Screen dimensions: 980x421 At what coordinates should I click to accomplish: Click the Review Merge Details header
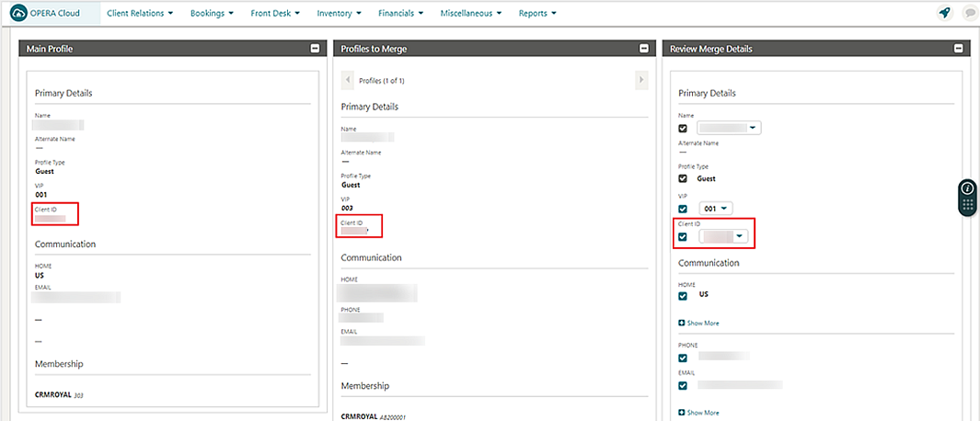coord(815,49)
